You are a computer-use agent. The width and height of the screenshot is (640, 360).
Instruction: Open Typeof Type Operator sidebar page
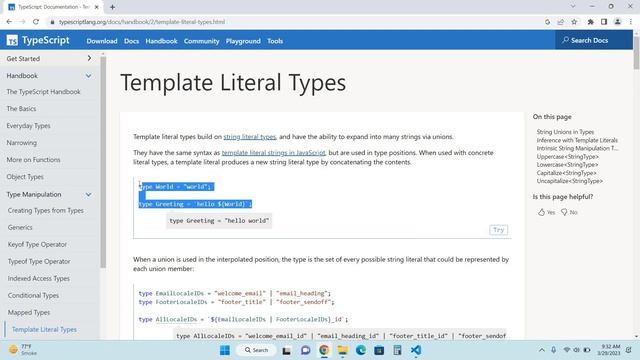coord(39,261)
